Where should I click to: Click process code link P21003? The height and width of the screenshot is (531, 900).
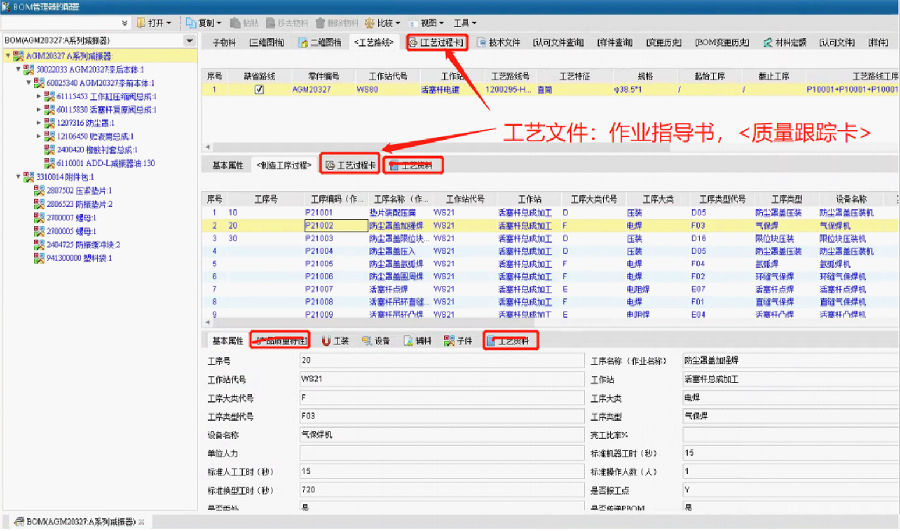[321, 239]
